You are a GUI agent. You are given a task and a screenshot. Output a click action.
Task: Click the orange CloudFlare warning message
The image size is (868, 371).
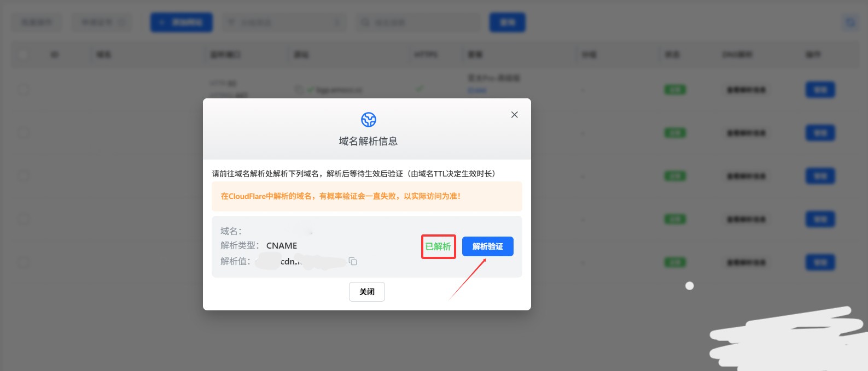[367, 196]
